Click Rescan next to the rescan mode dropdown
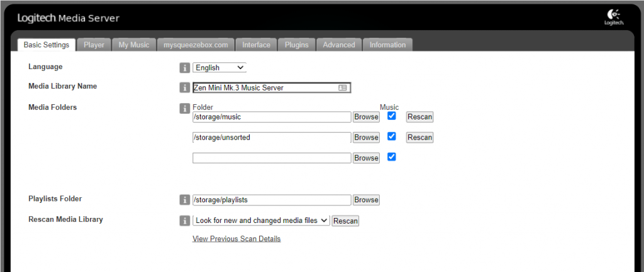The width and height of the screenshot is (644, 272). point(345,220)
